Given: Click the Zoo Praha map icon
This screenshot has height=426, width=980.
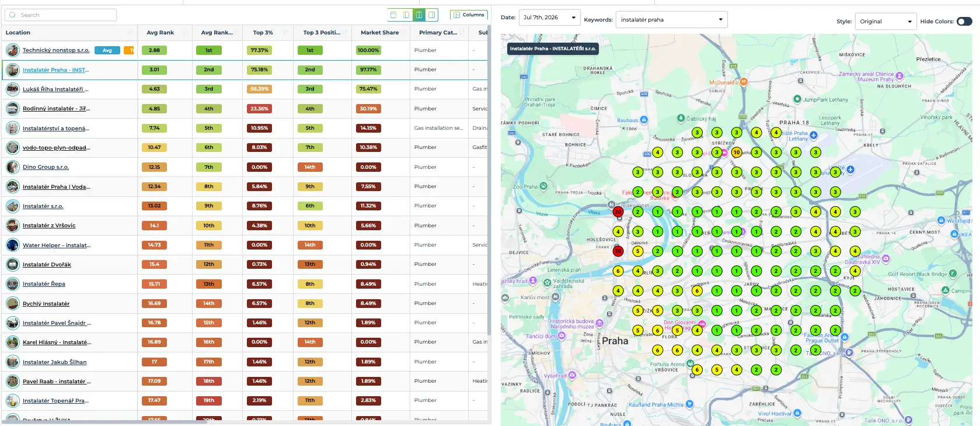Looking at the screenshot, I should click(x=543, y=186).
